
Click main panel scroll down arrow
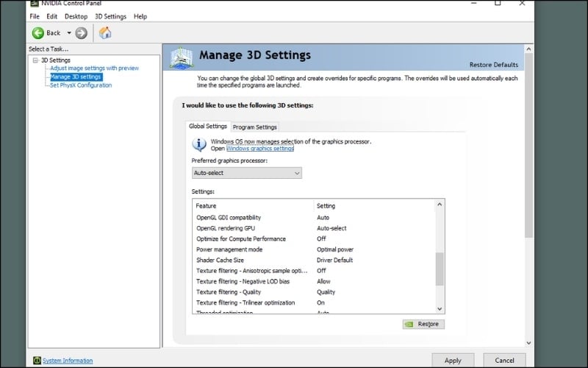pos(528,343)
